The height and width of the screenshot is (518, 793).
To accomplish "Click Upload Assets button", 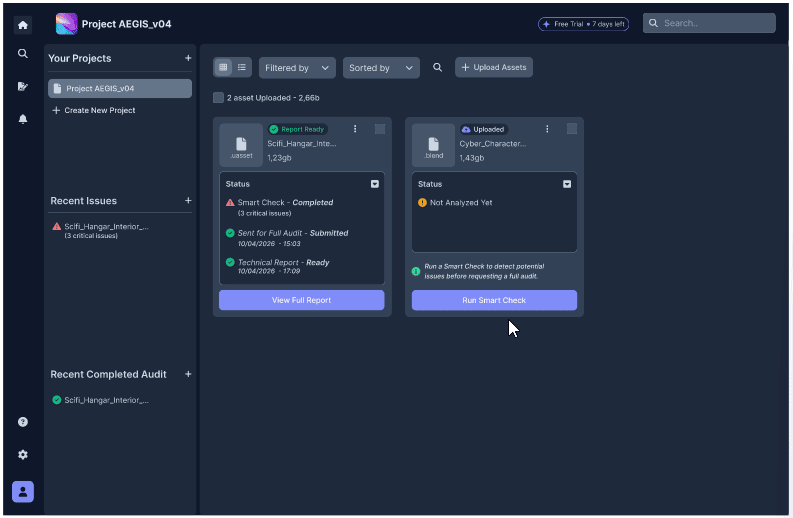I will (494, 67).
